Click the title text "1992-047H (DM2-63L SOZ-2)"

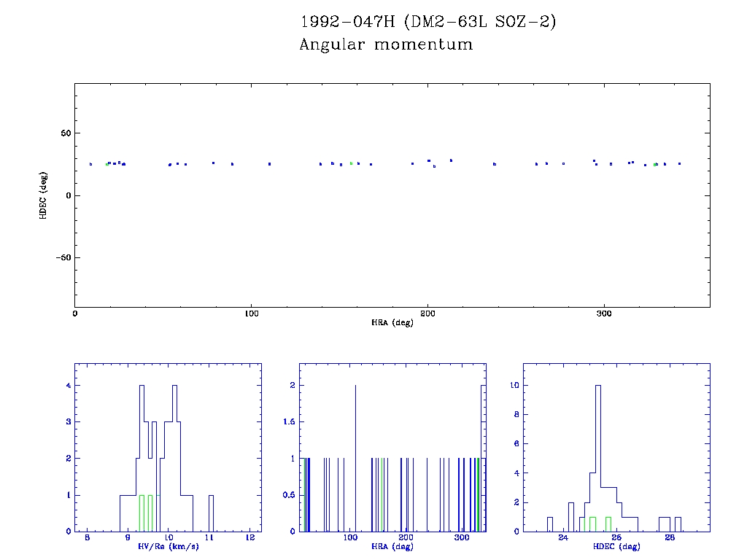point(428,23)
